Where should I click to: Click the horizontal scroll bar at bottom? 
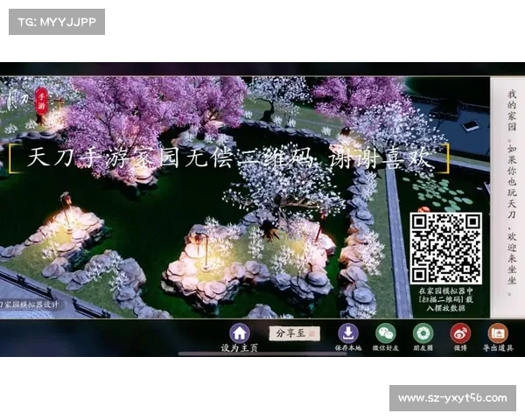(x=262, y=353)
